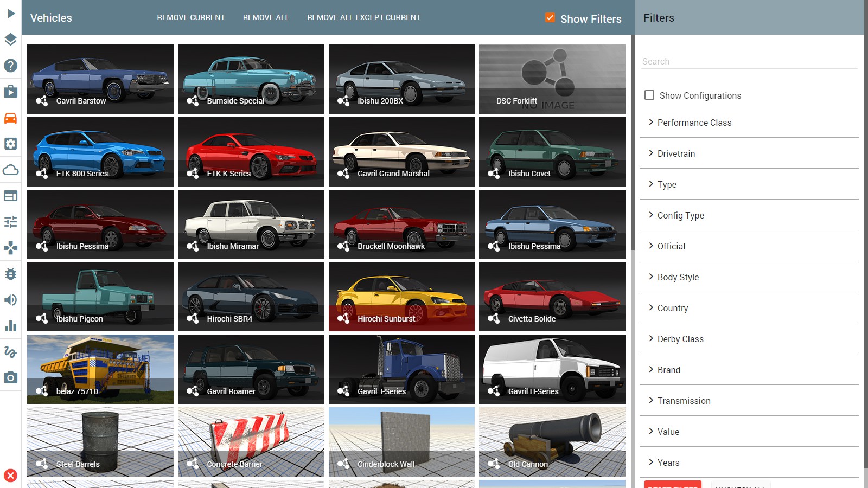Click REMOVE ALL EXCEPT CURRENT button
Image resolution: width=868 pixels, height=488 pixels.
tap(363, 17)
